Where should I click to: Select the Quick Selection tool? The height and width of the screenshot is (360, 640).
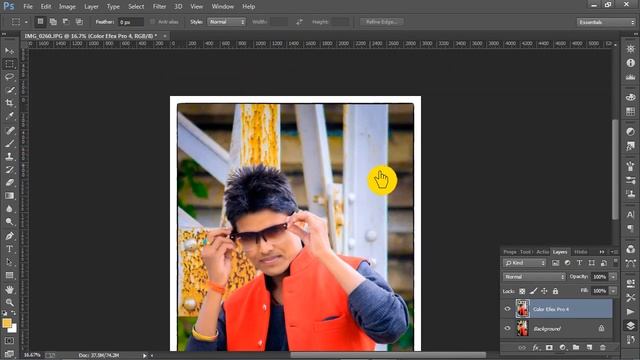pyautogui.click(x=9, y=90)
